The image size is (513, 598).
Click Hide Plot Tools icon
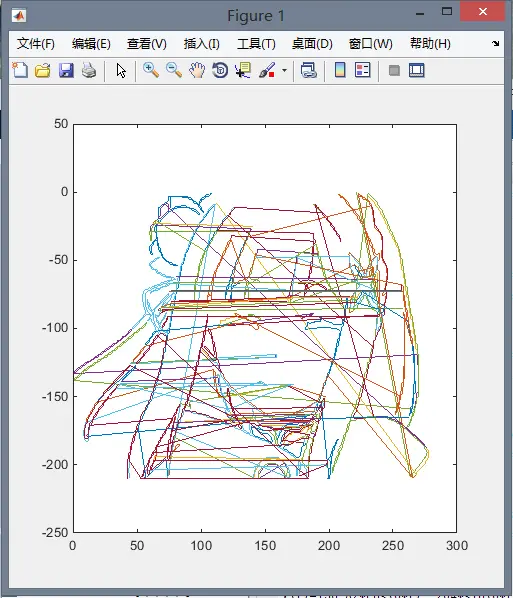click(x=394, y=71)
